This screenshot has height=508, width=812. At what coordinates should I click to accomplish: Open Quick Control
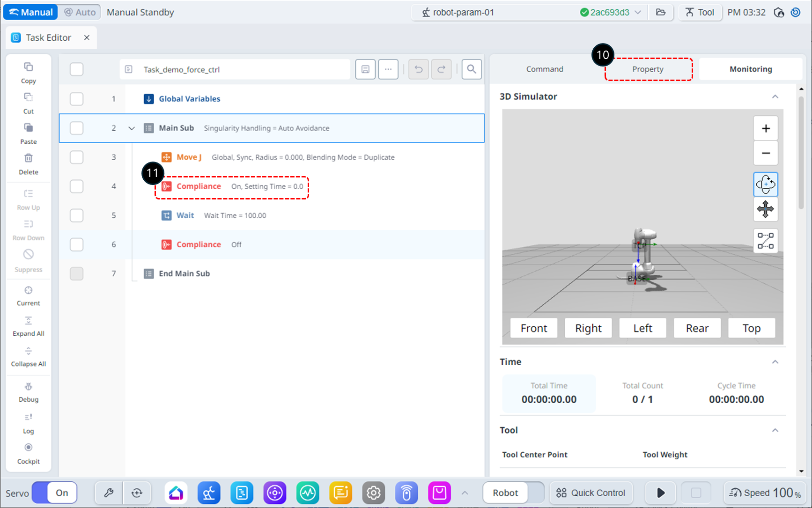click(591, 493)
